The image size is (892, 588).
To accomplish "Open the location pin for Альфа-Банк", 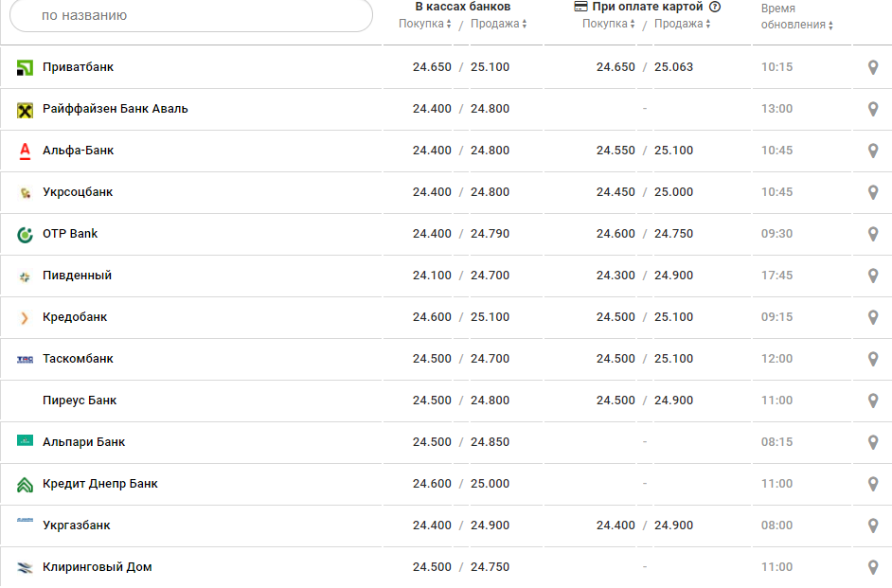I will (873, 151).
